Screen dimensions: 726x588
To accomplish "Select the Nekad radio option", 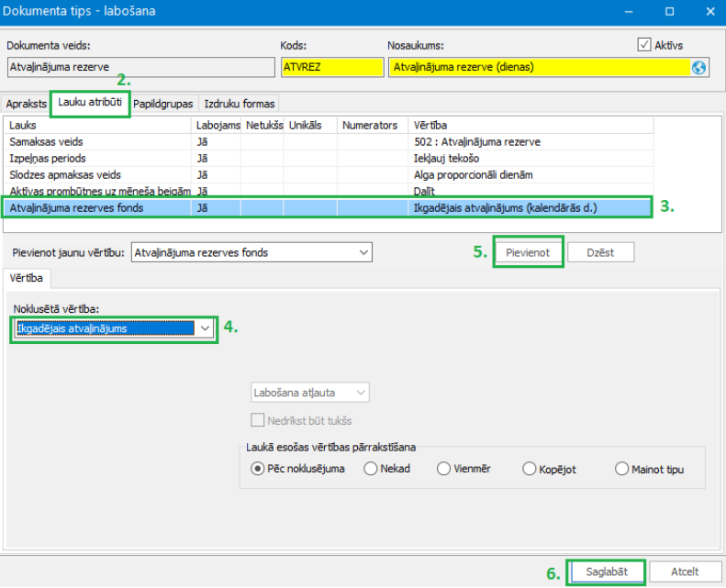I will tap(371, 469).
